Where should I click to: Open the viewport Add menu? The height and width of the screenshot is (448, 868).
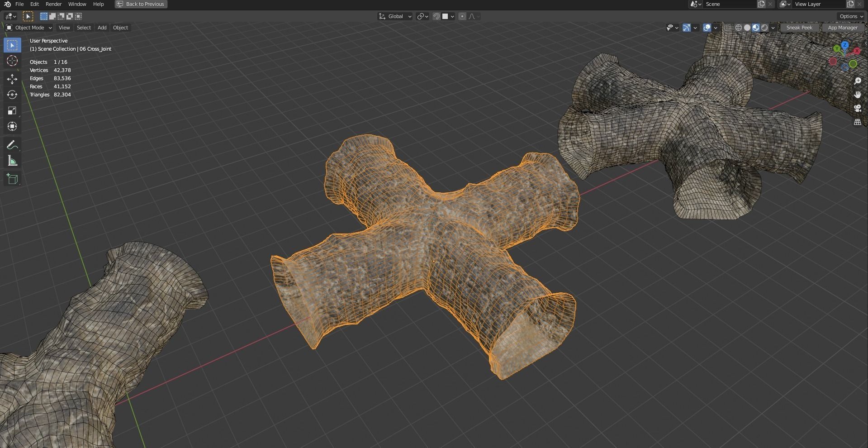point(102,28)
